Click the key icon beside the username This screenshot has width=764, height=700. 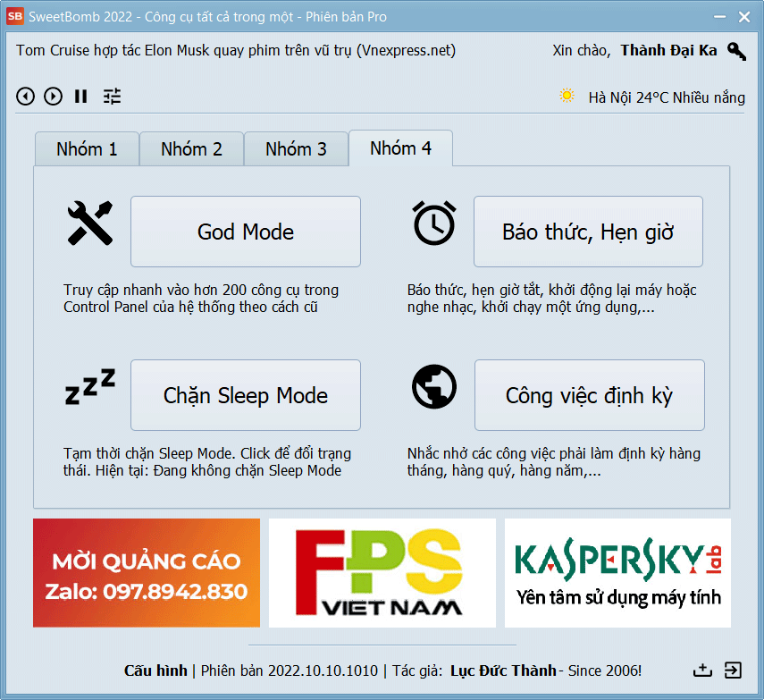coord(736,51)
